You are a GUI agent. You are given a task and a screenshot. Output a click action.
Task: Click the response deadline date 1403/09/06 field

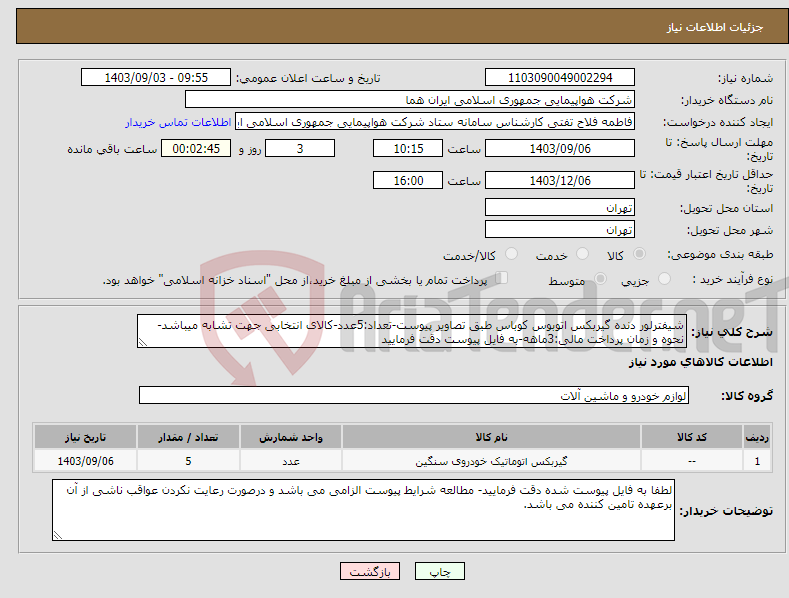(x=560, y=148)
